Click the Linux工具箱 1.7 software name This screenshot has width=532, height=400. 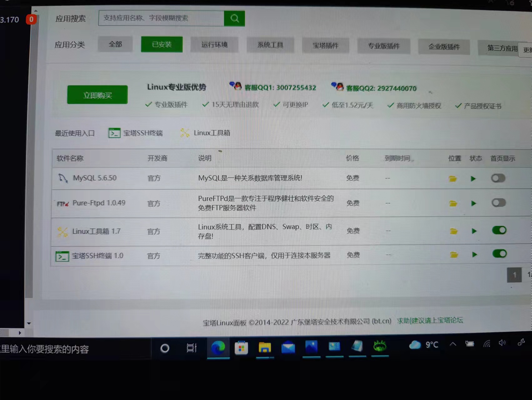point(96,231)
